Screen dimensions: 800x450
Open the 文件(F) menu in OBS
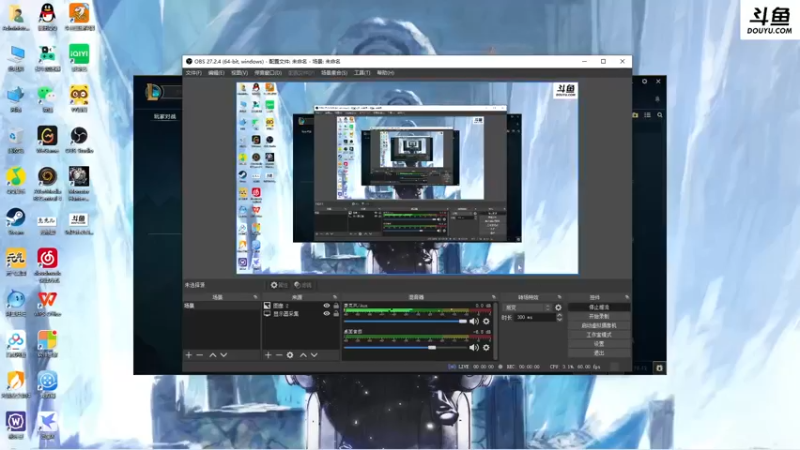coord(193,73)
